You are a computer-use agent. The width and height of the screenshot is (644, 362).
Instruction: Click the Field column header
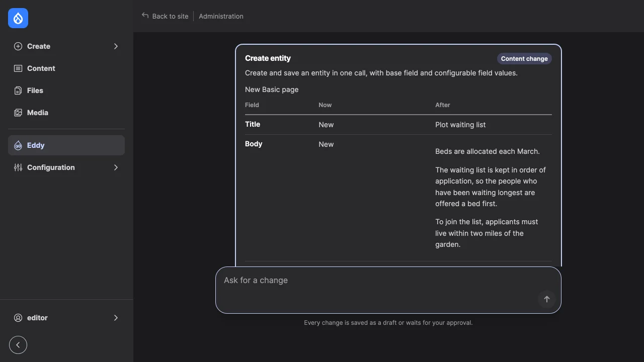coord(252,105)
